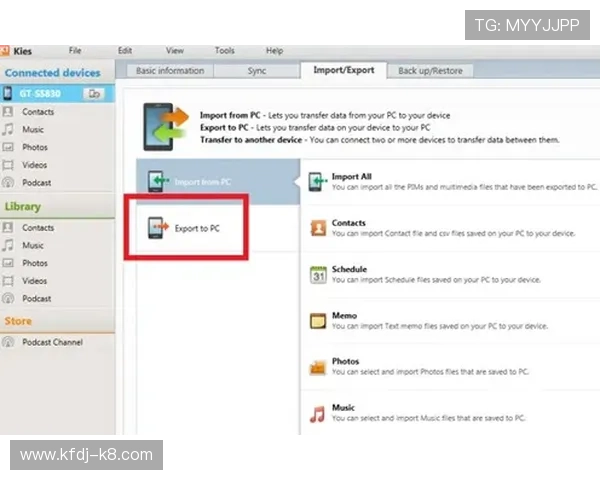This screenshot has height=480, width=600.
Task: Choose the Memo import icon
Action: point(317,321)
